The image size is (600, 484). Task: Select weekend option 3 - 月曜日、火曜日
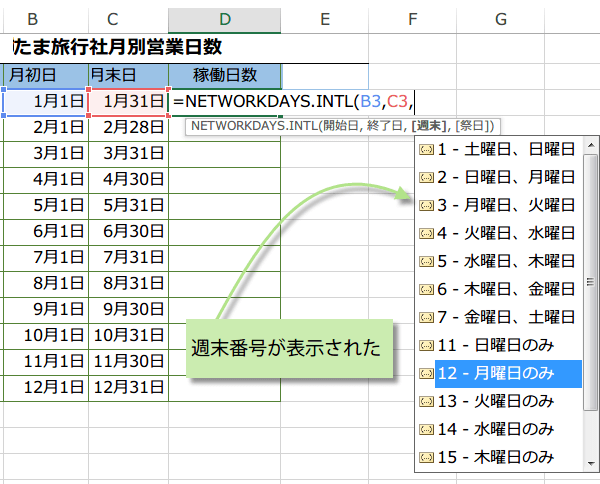coord(506,205)
